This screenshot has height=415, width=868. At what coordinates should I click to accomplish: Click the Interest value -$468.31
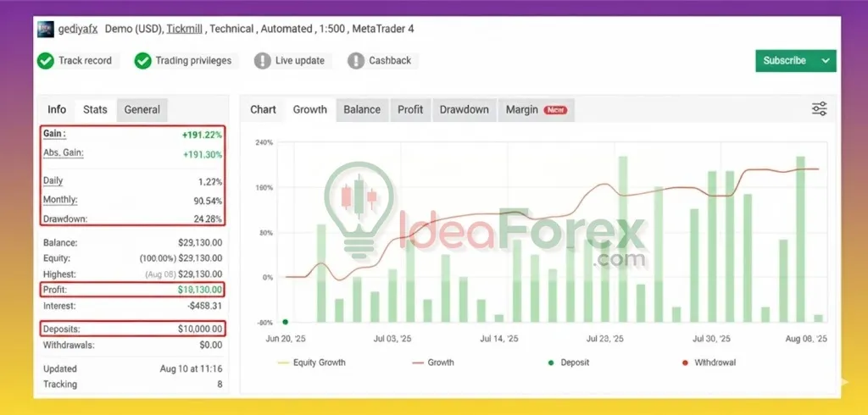pyautogui.click(x=204, y=306)
